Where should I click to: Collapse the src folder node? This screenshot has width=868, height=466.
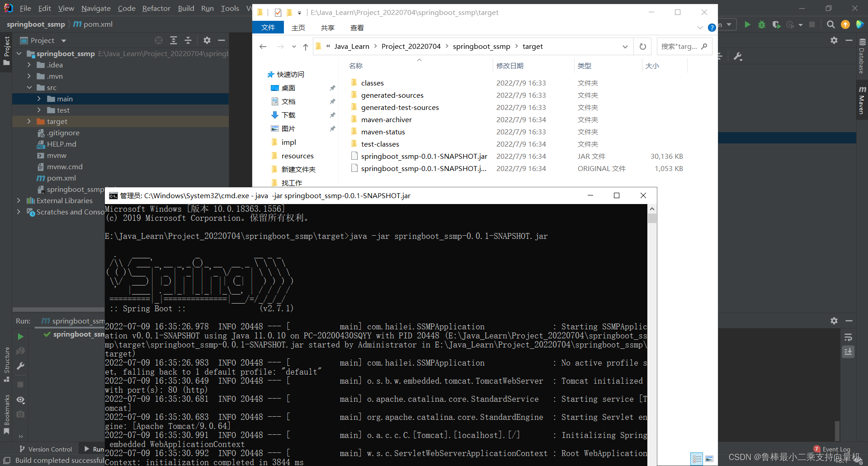pos(29,87)
